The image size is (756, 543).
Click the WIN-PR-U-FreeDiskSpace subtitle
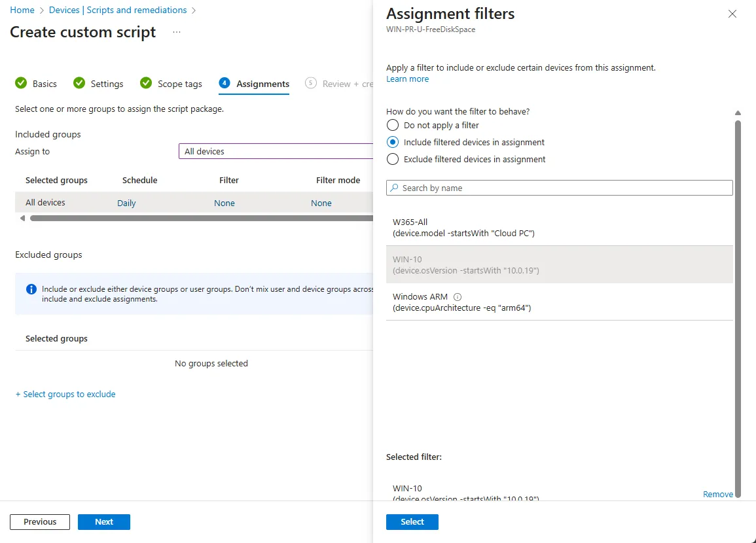tap(431, 29)
